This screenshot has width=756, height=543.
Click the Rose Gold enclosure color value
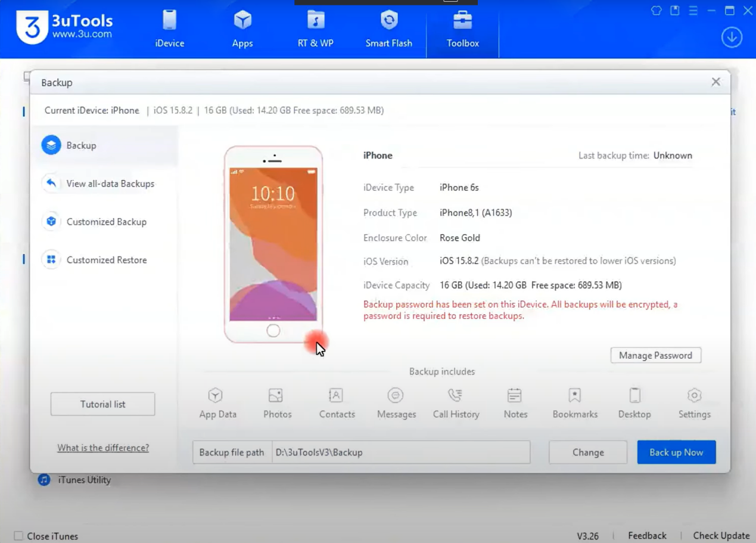pyautogui.click(x=459, y=238)
